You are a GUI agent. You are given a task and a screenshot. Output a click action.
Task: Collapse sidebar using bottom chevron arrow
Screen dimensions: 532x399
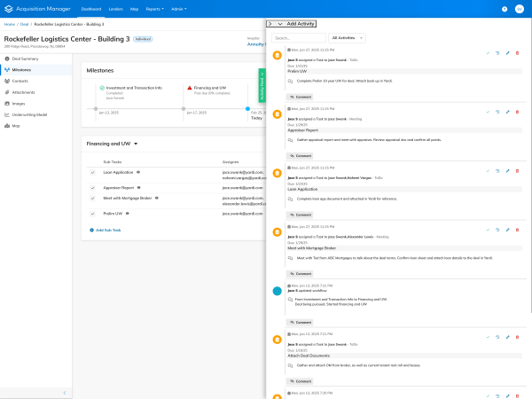(x=65, y=392)
